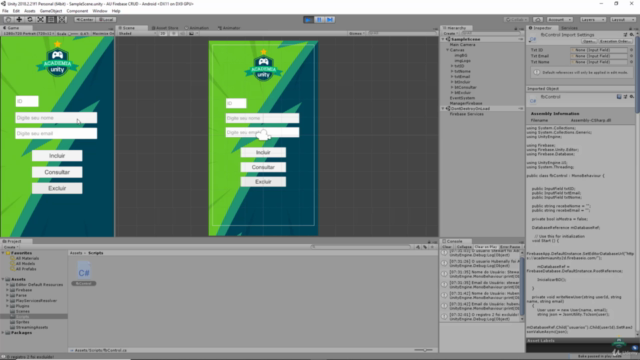This screenshot has width=640, height=360.
Task: Open the Account dropdown
Action: point(559,20)
